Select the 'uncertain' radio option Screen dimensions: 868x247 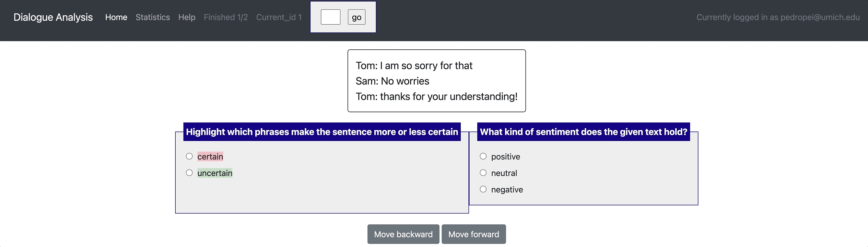tap(189, 173)
